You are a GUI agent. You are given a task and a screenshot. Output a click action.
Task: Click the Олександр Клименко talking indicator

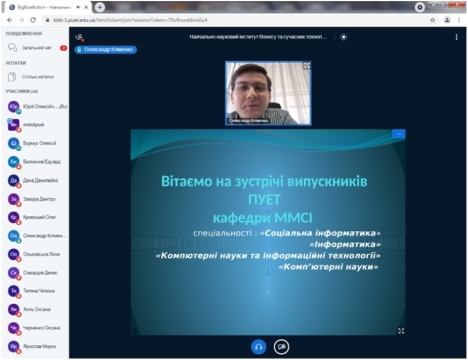click(105, 50)
